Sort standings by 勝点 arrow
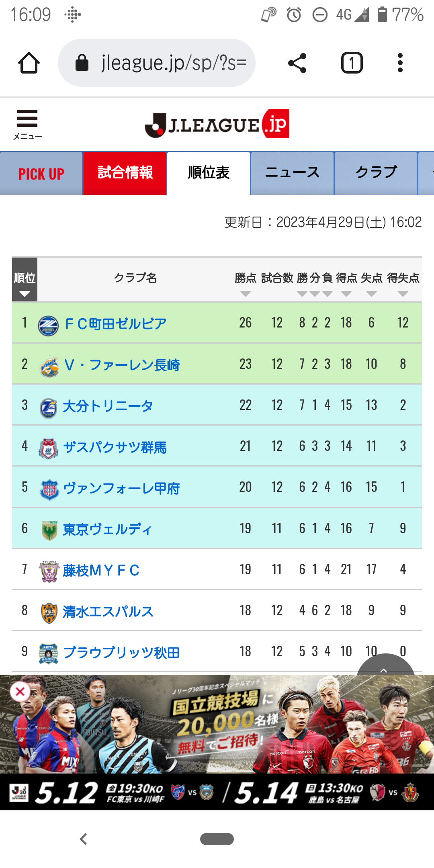Viewport: 434px width, 868px height. (x=246, y=294)
